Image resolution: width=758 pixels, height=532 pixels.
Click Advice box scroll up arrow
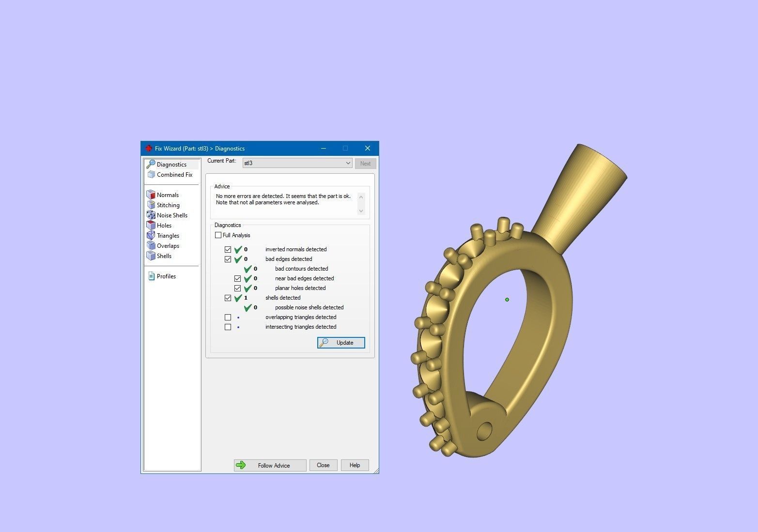[361, 197]
